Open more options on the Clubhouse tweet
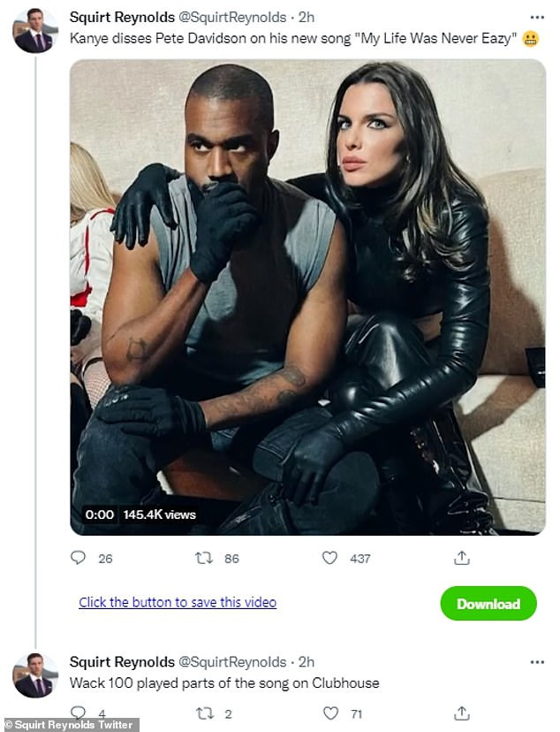Image resolution: width=560 pixels, height=732 pixels. pyautogui.click(x=537, y=661)
